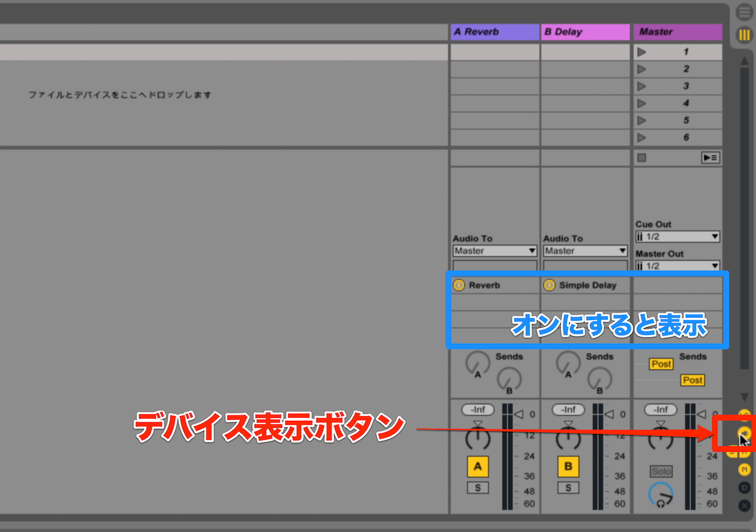Click Send A knob on B Delay
Viewport: 756px width, 532px height.
(568, 362)
